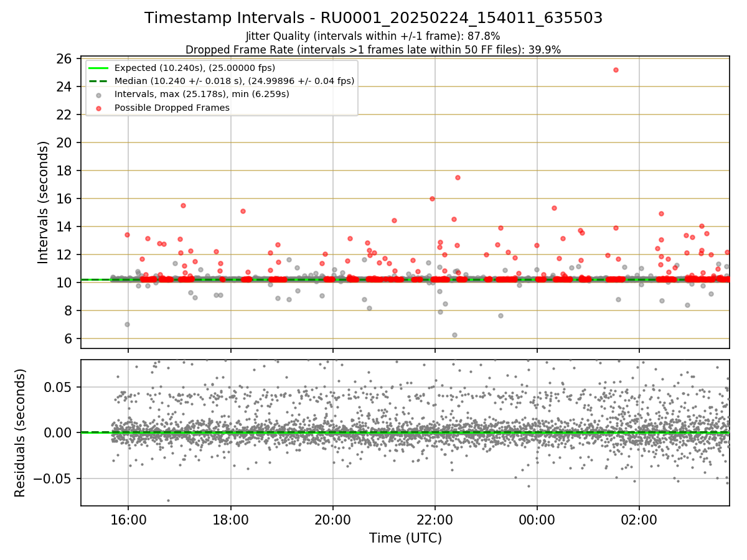Click the 'Residuals (seconds)' y-axis label
Image resolution: width=747 pixels, height=560 pixels.
click(x=21, y=432)
